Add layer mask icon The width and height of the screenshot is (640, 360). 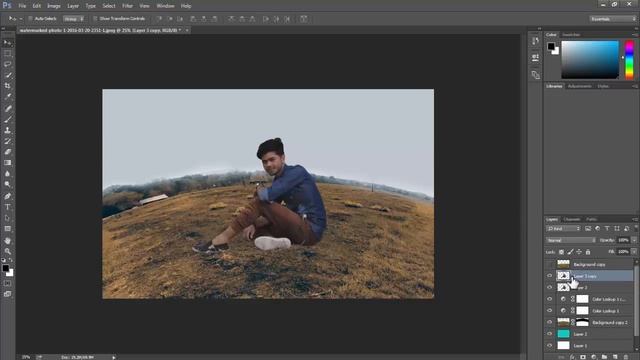[583, 357]
